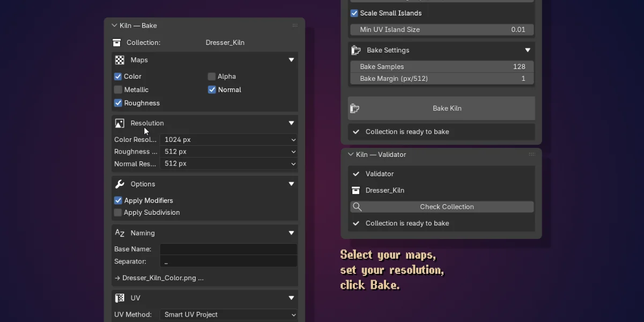Click the UV grid icon

pos(120,298)
